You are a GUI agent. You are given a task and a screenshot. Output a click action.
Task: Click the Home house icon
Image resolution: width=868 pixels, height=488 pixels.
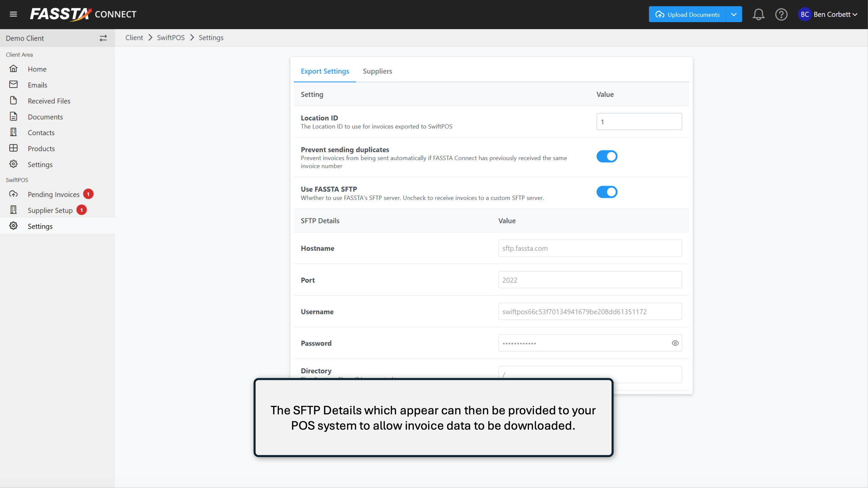click(14, 68)
